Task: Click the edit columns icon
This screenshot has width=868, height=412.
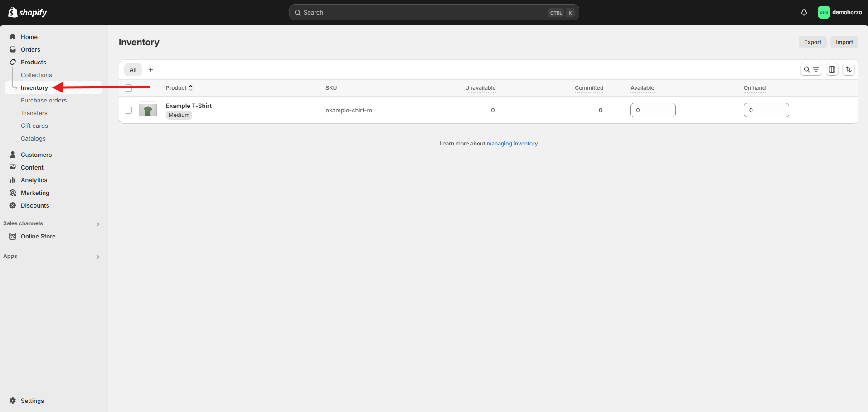Action: (832, 69)
